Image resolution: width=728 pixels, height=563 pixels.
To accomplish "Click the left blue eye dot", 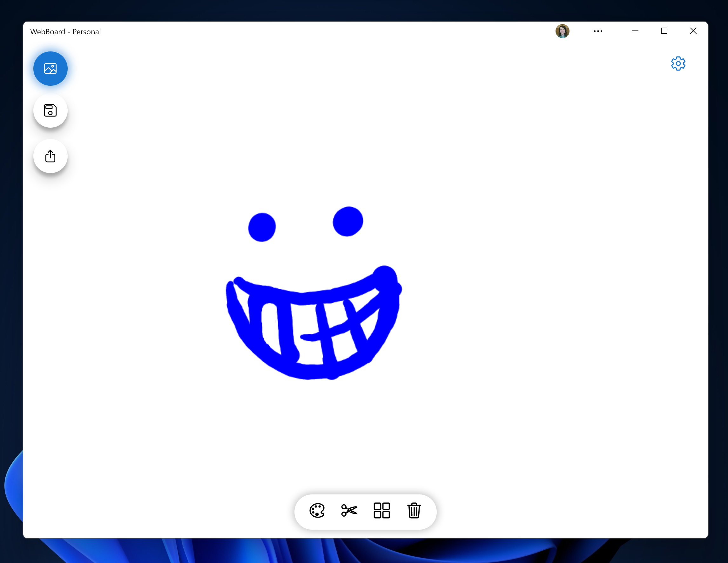I will click(x=262, y=227).
